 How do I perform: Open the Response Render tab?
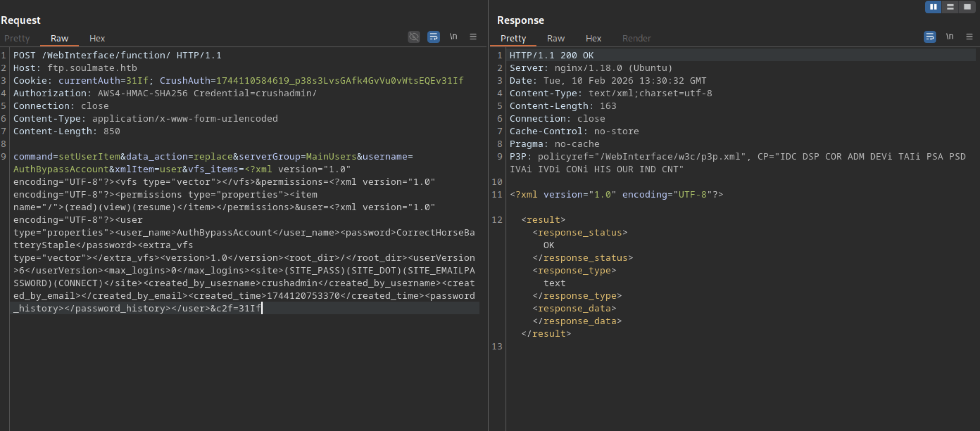(x=636, y=38)
